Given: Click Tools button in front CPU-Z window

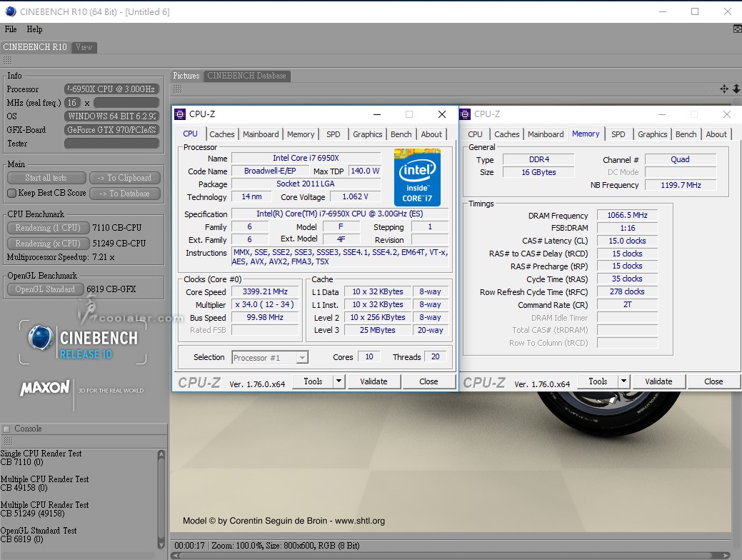Looking at the screenshot, I should pyautogui.click(x=313, y=381).
